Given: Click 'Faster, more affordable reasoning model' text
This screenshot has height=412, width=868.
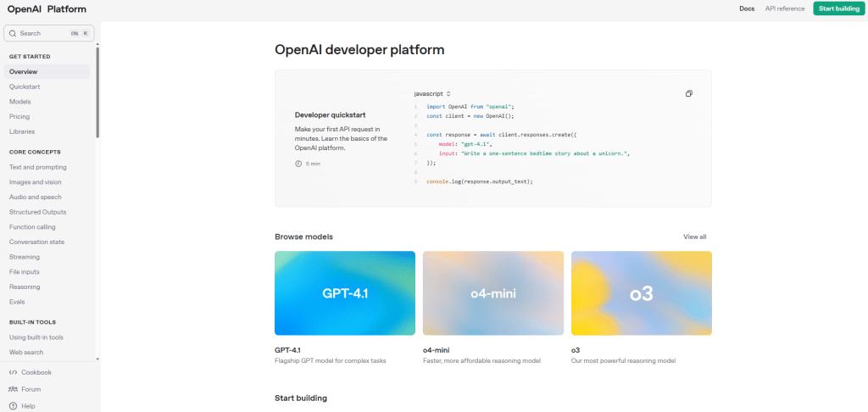Looking at the screenshot, I should click(x=481, y=360).
